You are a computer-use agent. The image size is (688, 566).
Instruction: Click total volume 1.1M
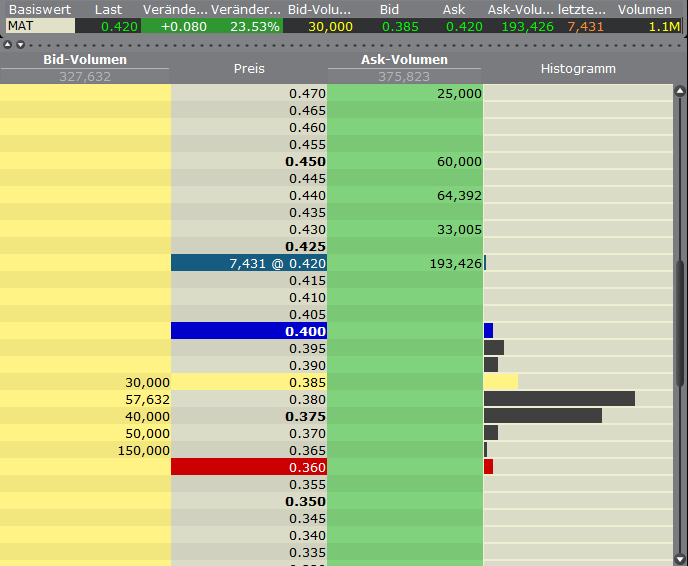664,27
